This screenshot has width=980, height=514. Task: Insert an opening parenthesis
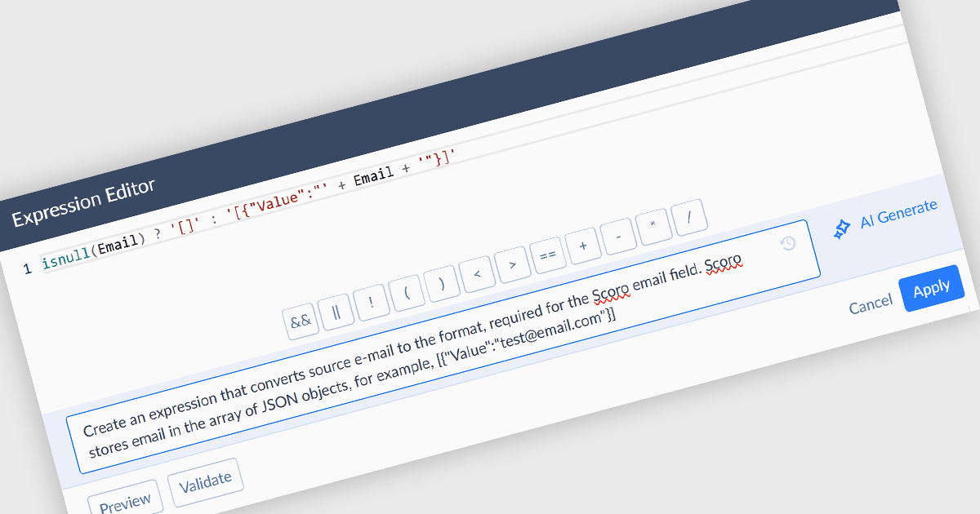[406, 292]
